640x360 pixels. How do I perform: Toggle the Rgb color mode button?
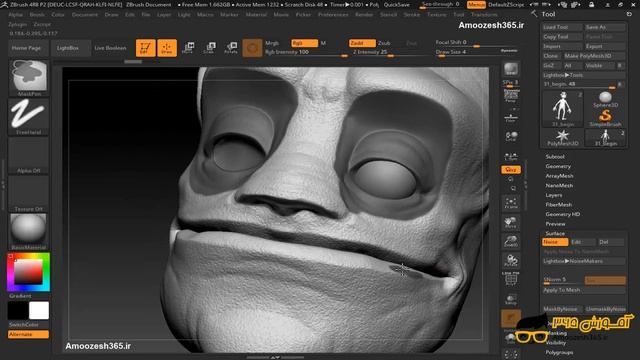coord(304,43)
